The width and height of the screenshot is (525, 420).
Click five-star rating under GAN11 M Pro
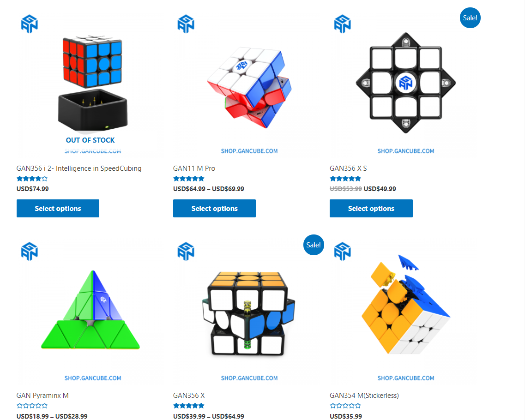pos(189,179)
